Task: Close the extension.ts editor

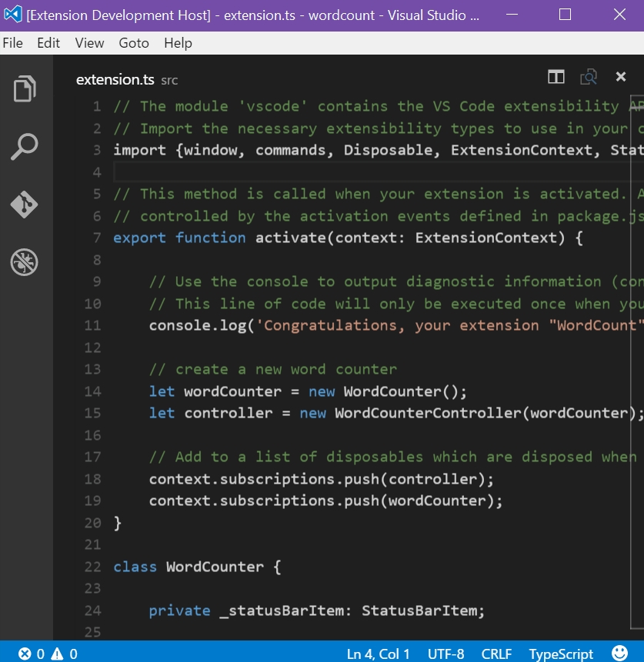Action: coord(621,77)
